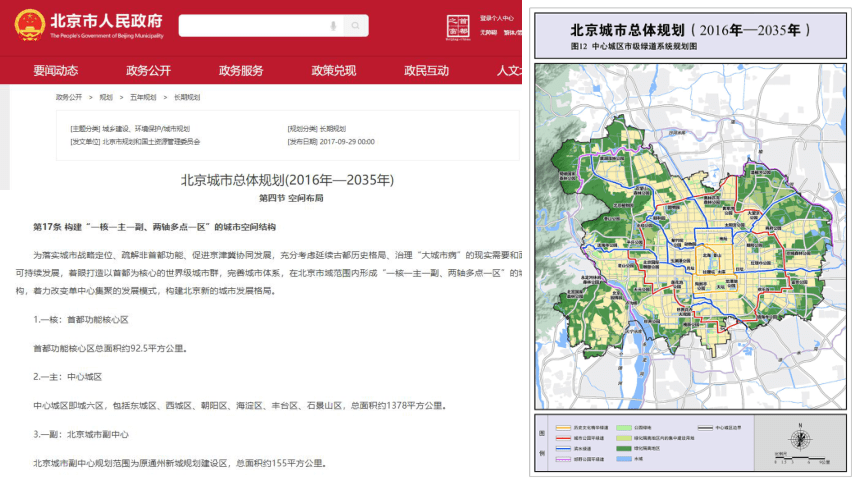The image size is (860, 484).
Task: Click the paragraph starting 为落实城市战略定位
Action: 269,273
